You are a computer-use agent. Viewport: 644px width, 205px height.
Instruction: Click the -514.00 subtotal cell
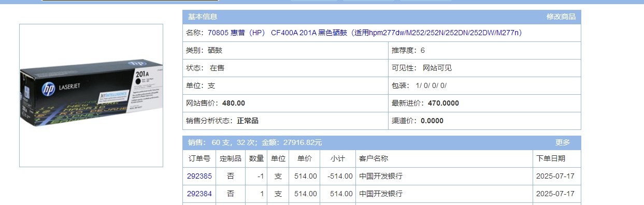click(338, 177)
